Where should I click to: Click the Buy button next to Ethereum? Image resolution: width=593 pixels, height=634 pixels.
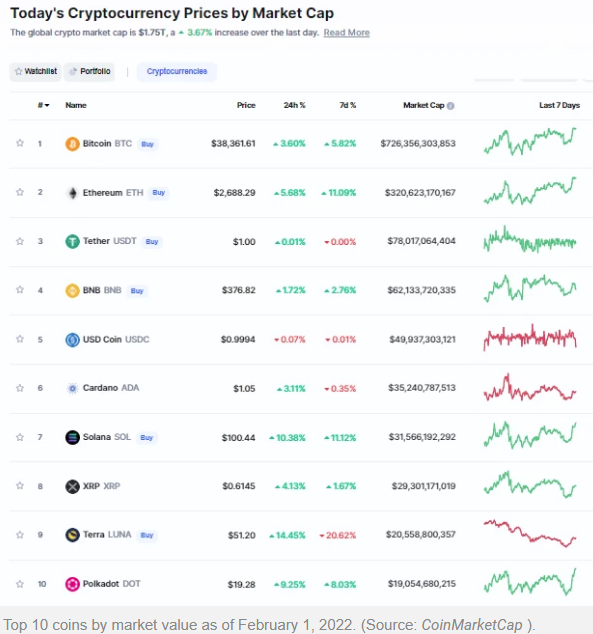point(159,193)
